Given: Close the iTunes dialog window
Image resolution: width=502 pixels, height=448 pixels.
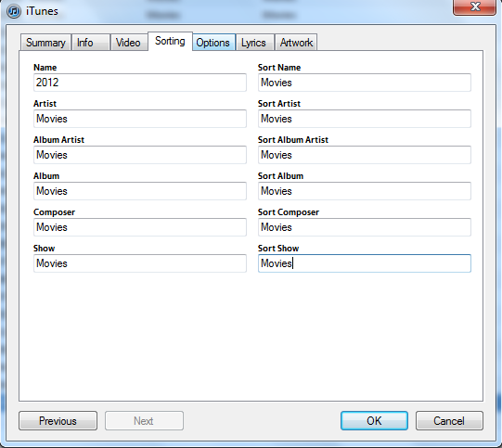Looking at the screenshot, I should [475, 7].
